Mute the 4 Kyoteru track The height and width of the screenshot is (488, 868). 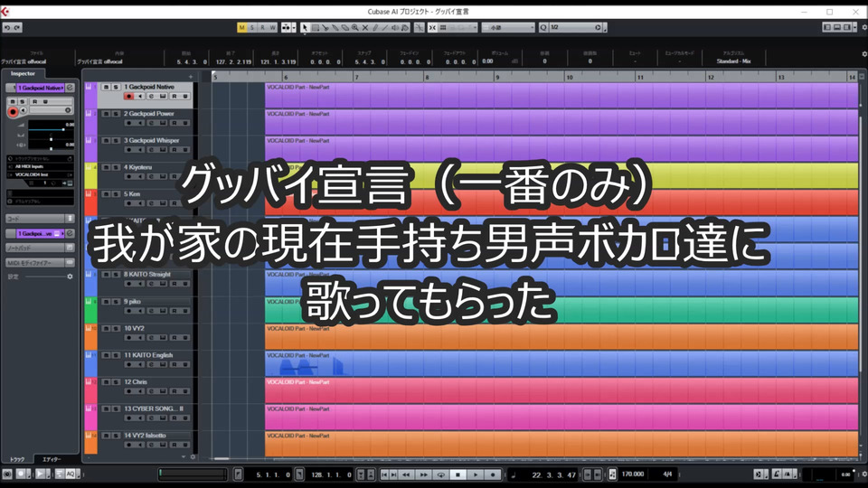(106, 168)
